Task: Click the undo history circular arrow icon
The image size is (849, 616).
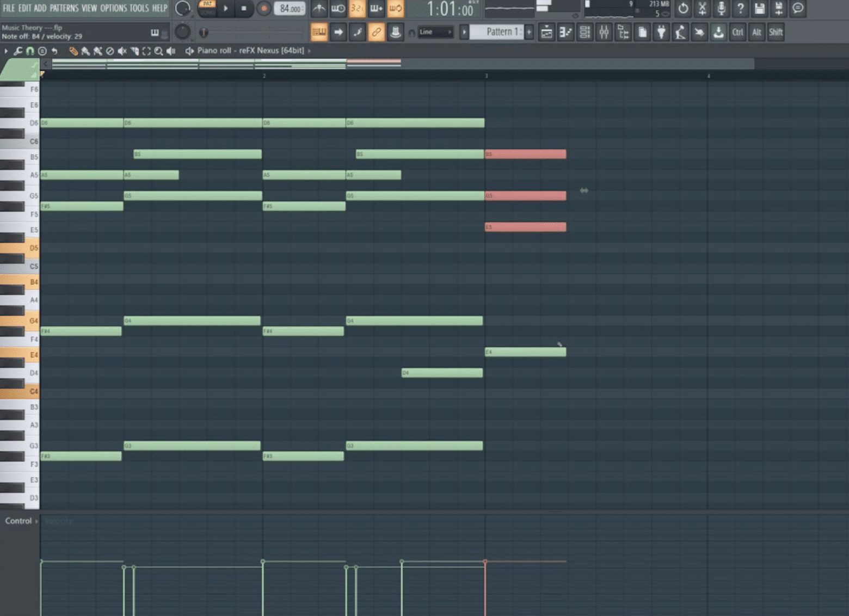Action: click(683, 8)
